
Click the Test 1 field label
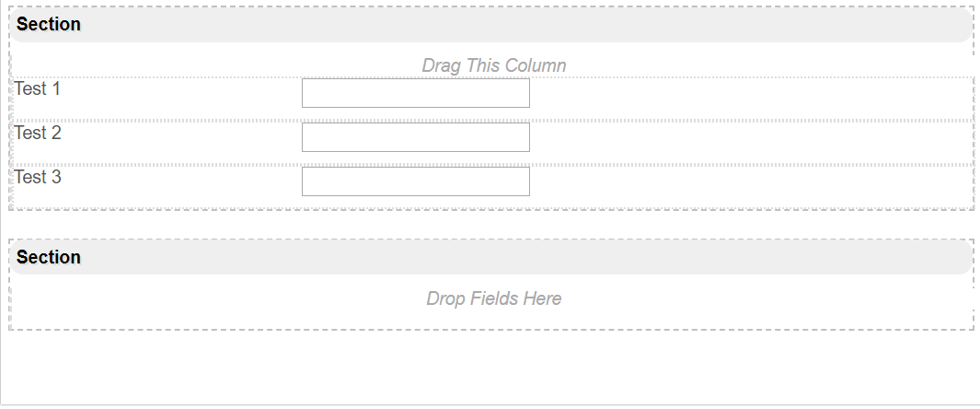(38, 89)
